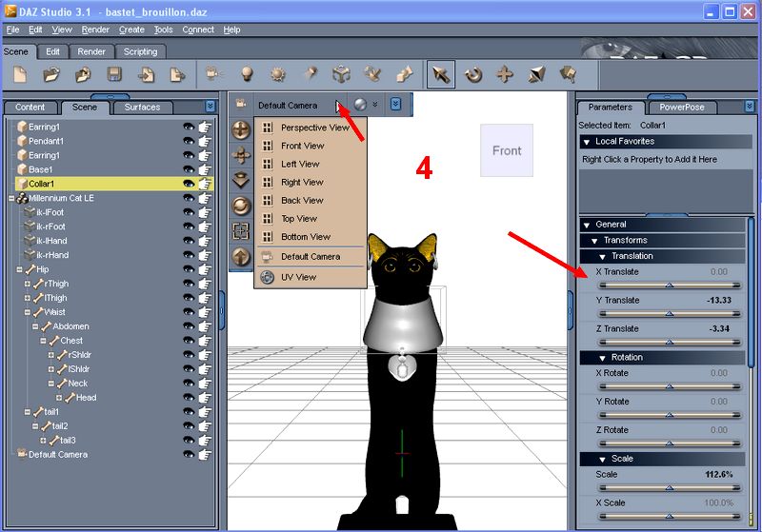Collapse the Scale parameters group
This screenshot has width=762, height=532.
point(603,459)
